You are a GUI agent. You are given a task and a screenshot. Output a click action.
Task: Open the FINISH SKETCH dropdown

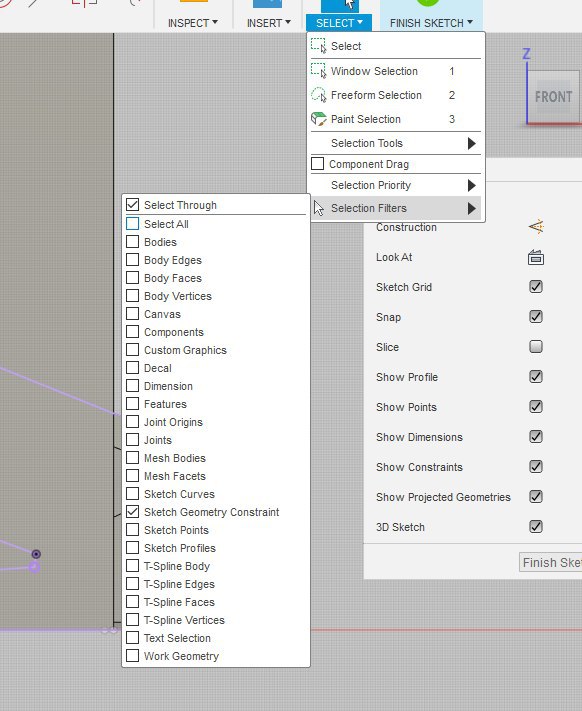pyautogui.click(x=431, y=23)
